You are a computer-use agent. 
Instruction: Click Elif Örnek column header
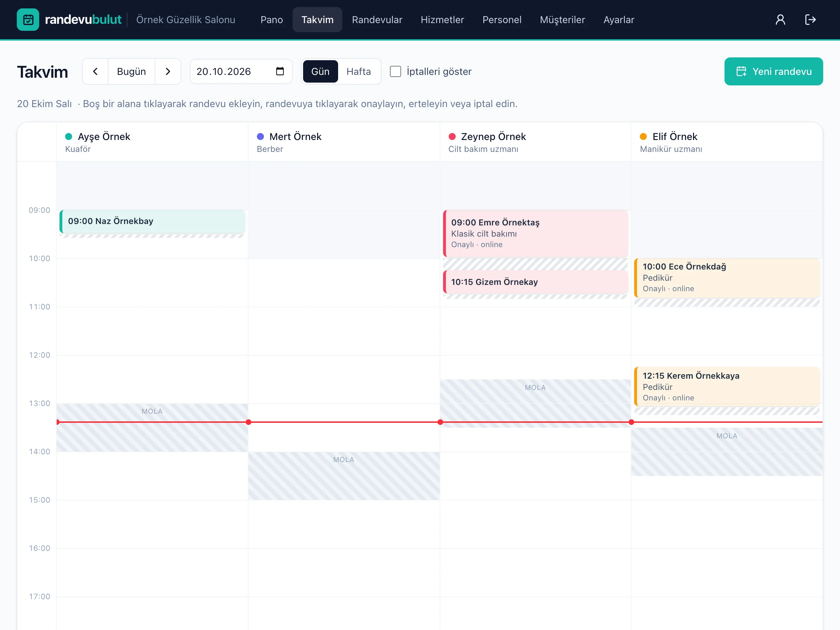point(727,142)
